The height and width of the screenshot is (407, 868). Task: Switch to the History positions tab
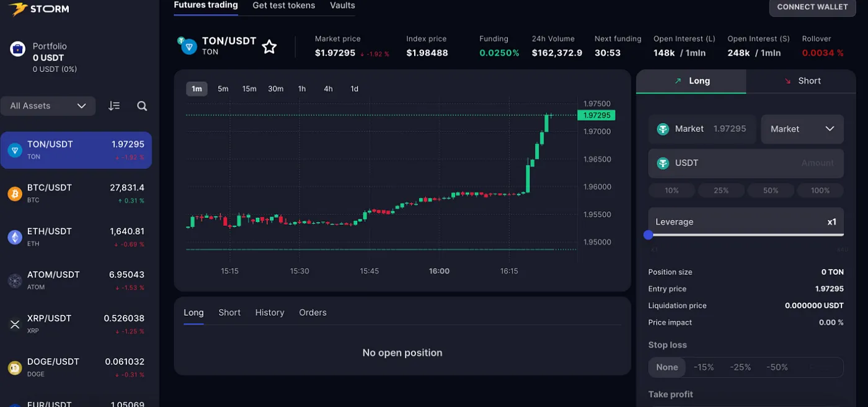coord(270,313)
